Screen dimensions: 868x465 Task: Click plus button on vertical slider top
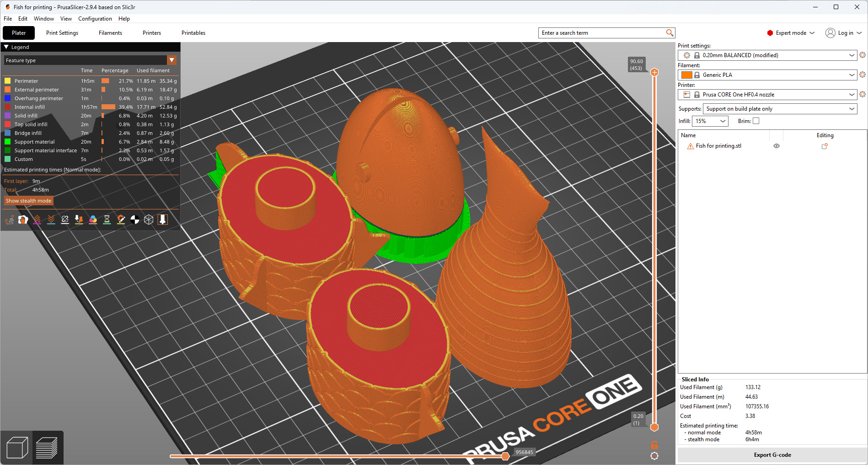654,72
